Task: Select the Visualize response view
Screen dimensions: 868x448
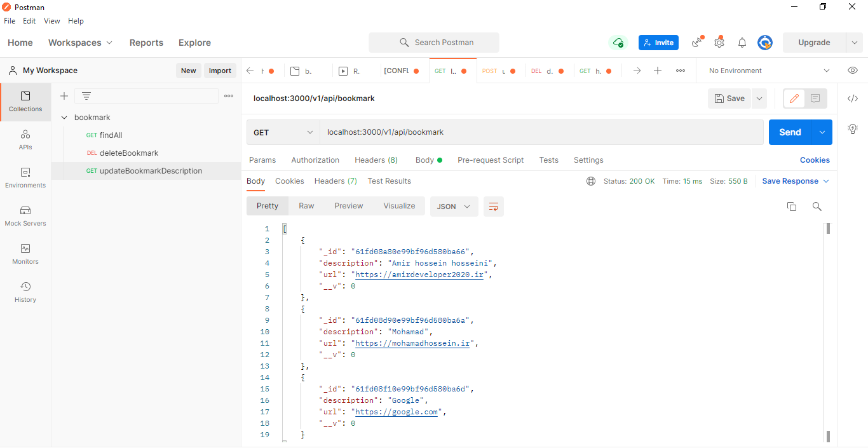Action: (x=399, y=206)
